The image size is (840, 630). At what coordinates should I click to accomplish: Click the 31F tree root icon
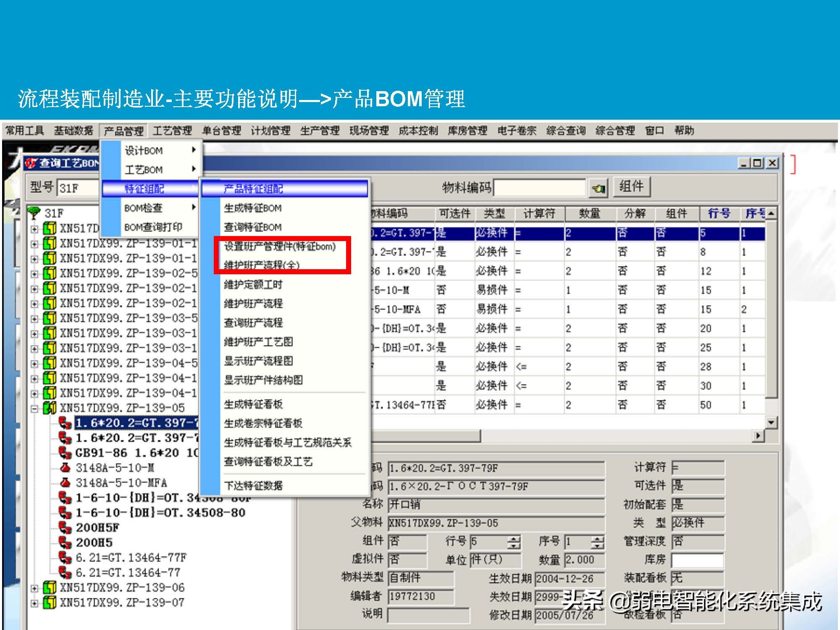[34, 213]
